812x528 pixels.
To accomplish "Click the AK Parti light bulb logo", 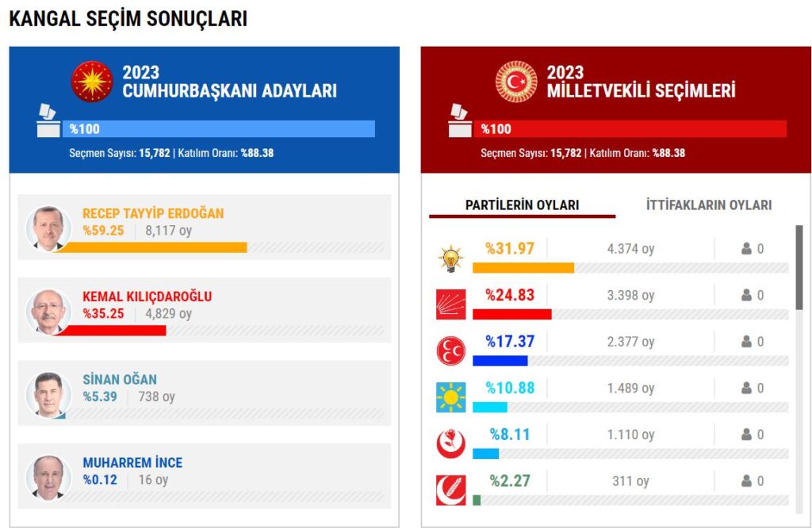I will tap(451, 258).
